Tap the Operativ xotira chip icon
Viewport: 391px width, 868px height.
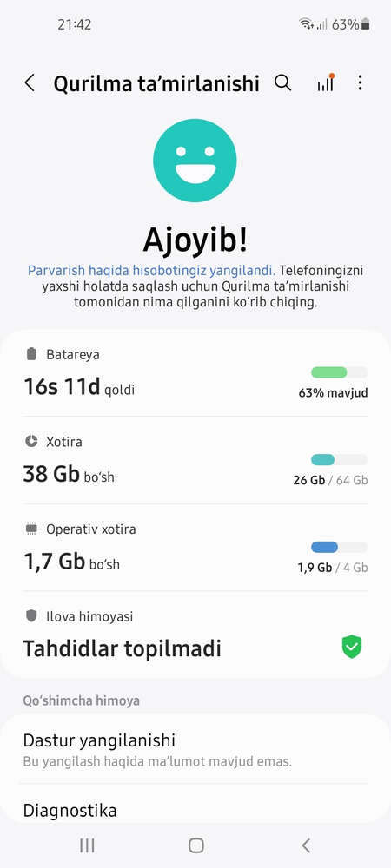click(31, 529)
